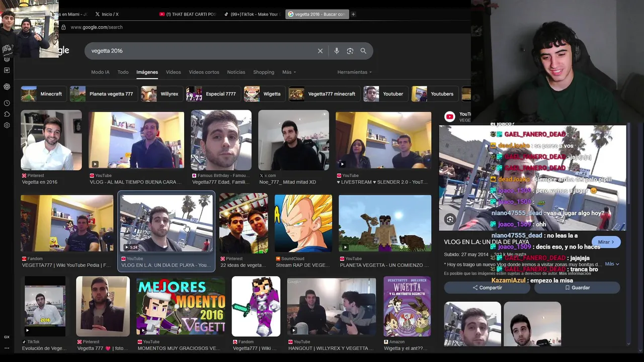Viewport: 644px width, 362px height.
Task: Select the Modo IA search tab
Action: click(x=100, y=72)
